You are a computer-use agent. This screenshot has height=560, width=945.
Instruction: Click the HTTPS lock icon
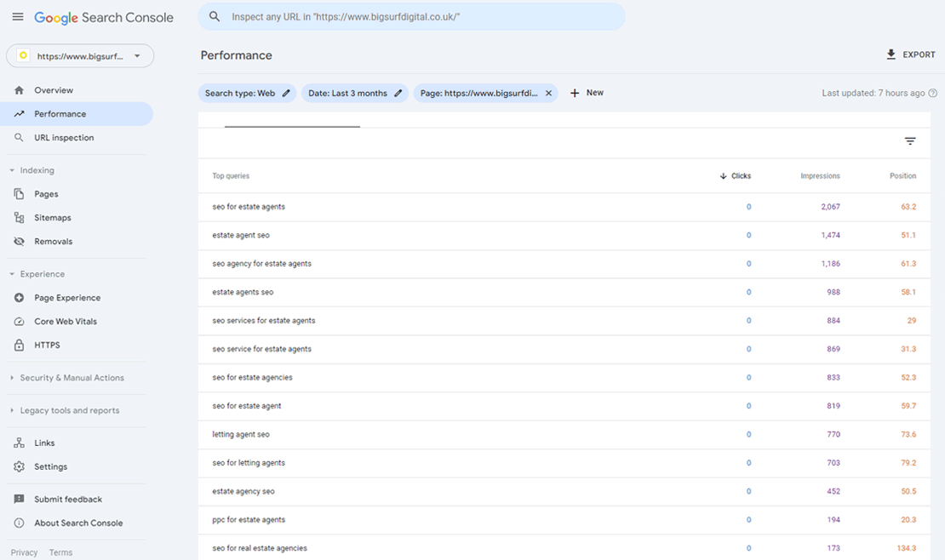[20, 345]
